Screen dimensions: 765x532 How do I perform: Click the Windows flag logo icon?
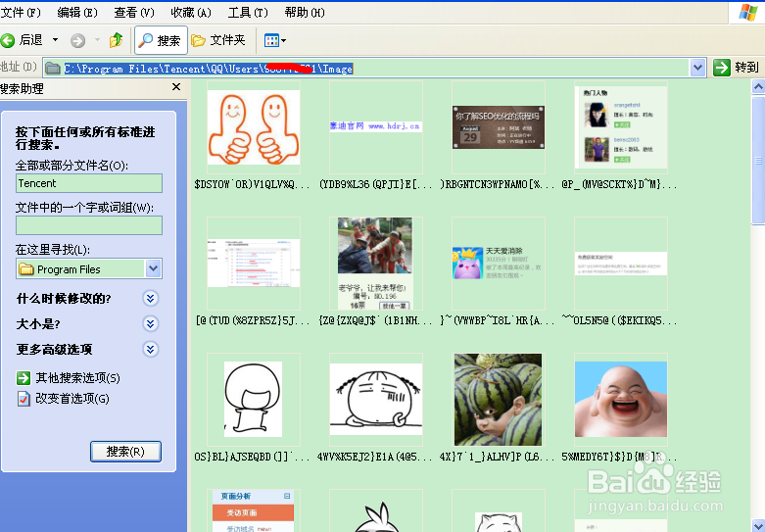click(x=747, y=12)
